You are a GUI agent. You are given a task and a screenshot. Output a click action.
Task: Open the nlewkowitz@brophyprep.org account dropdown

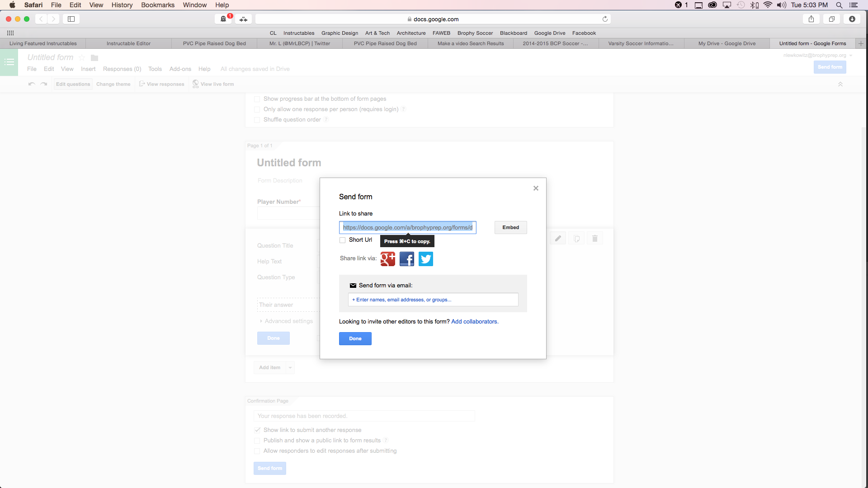click(x=850, y=55)
